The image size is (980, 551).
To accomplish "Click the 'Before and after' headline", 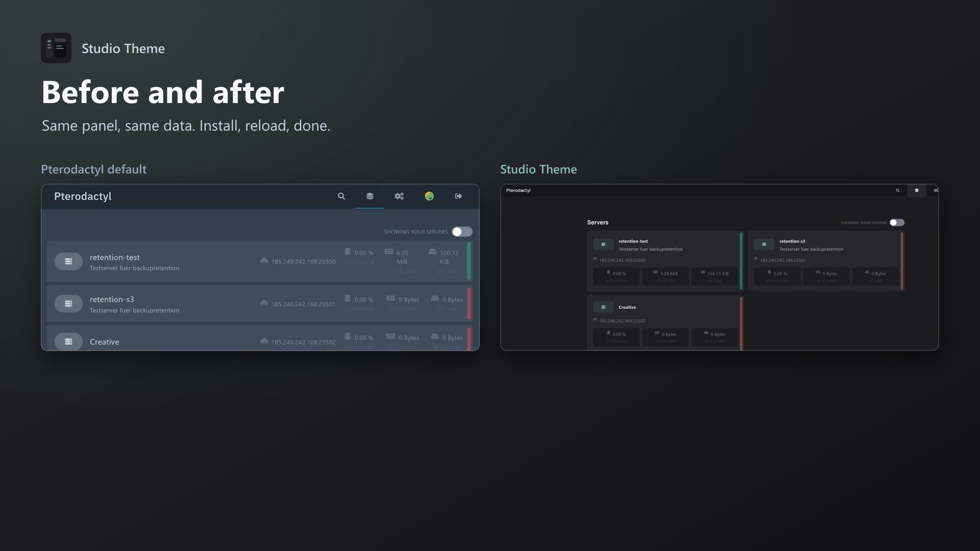I will pyautogui.click(x=163, y=92).
